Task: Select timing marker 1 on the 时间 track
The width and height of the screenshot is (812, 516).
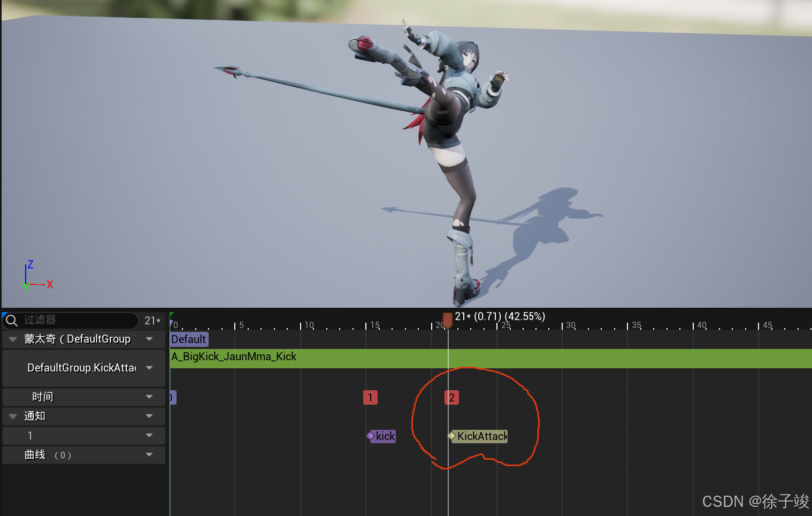Action: click(370, 398)
